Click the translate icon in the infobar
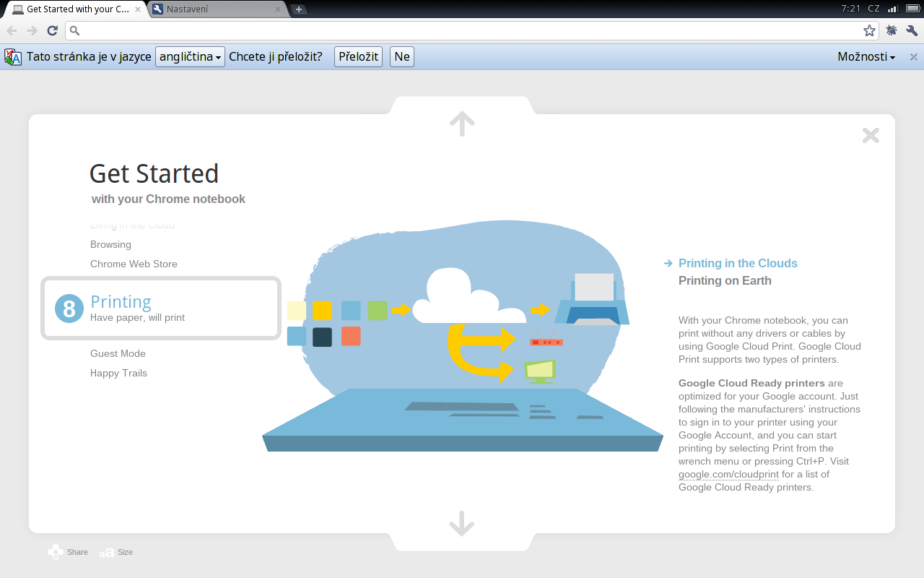 pyautogui.click(x=13, y=57)
